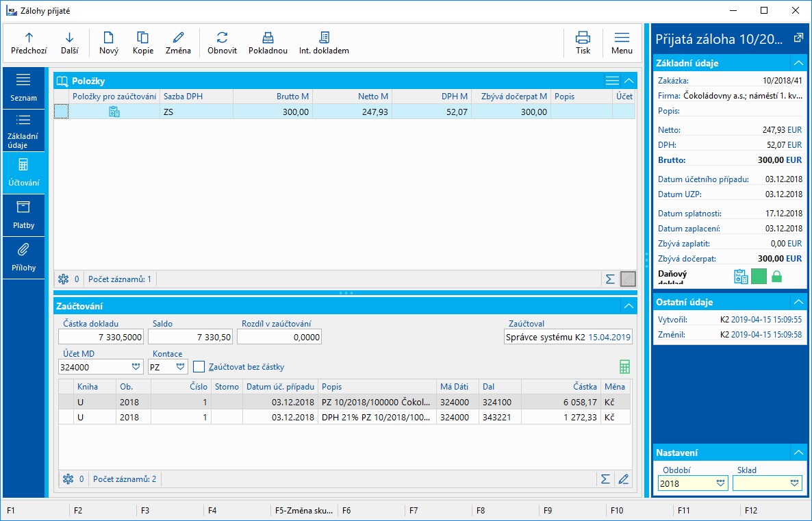Open the Pokladnou cash register action
Viewport: 812px width, 521px height.
(x=268, y=38)
